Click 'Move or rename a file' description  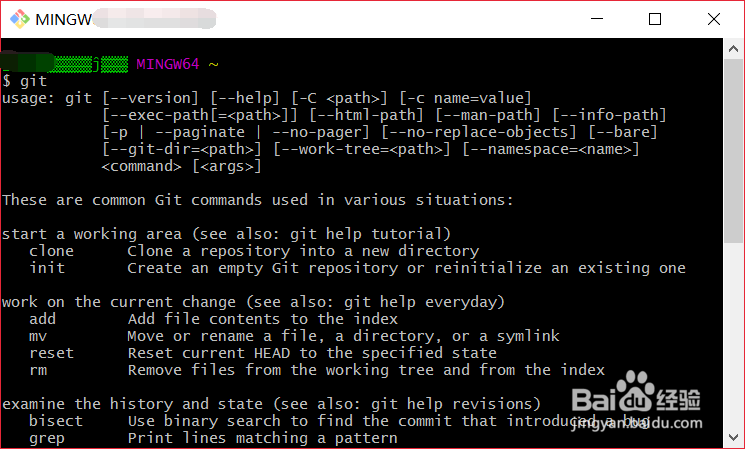coord(344,336)
